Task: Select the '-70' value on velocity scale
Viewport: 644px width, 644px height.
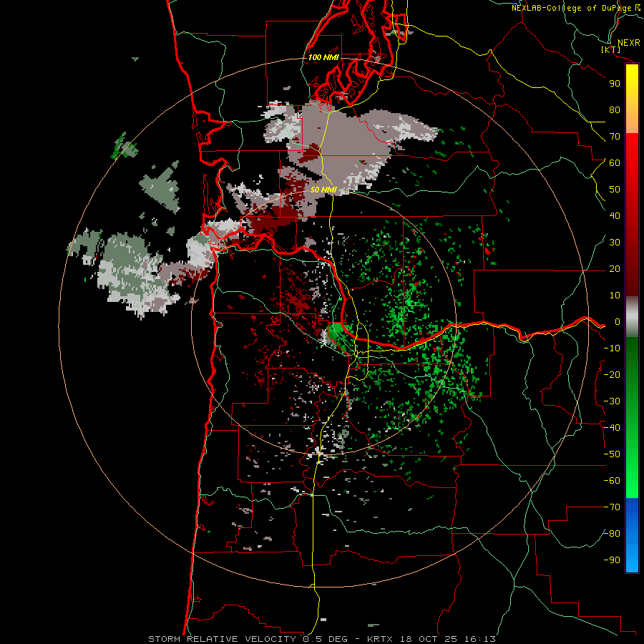Action: click(612, 507)
